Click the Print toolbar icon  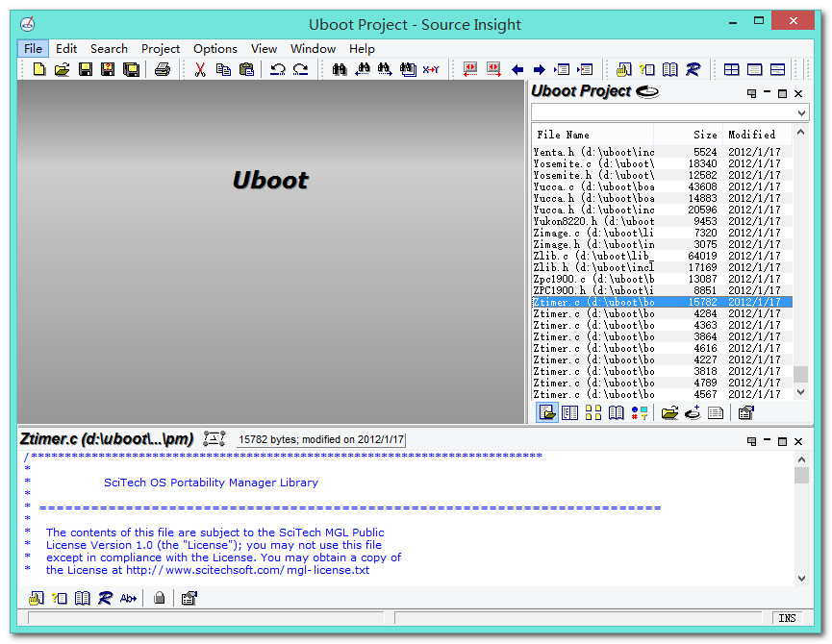click(x=163, y=69)
